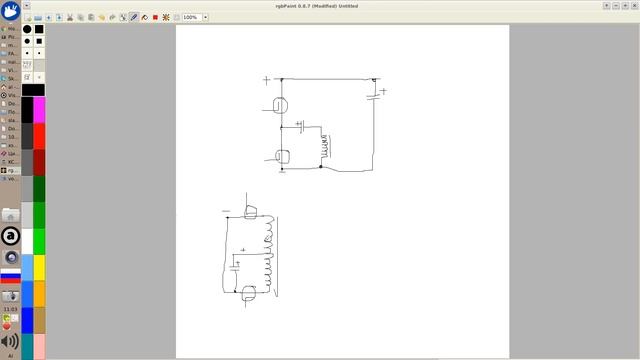640x360 pixels.
Task: Click the panel clock showing the time
Action: tap(10, 309)
